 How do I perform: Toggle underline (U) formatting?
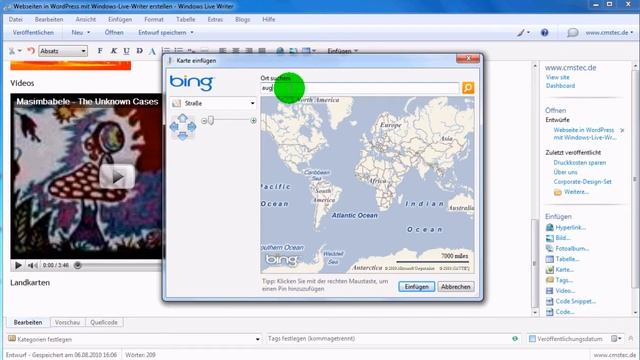coord(127,51)
